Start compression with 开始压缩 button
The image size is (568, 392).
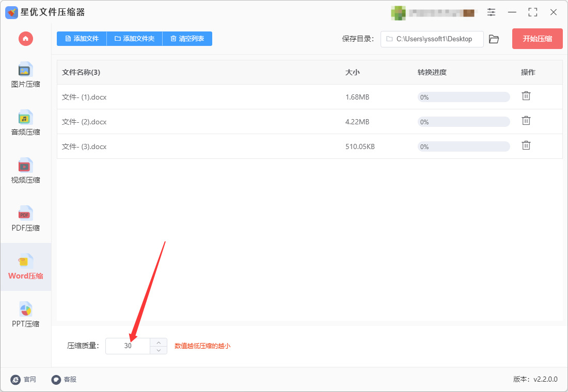[x=537, y=39]
